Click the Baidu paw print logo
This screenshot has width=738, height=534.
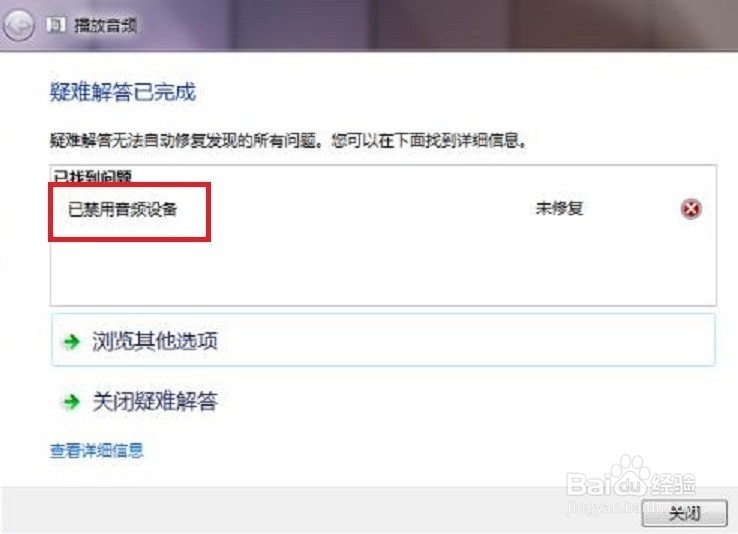(x=630, y=476)
